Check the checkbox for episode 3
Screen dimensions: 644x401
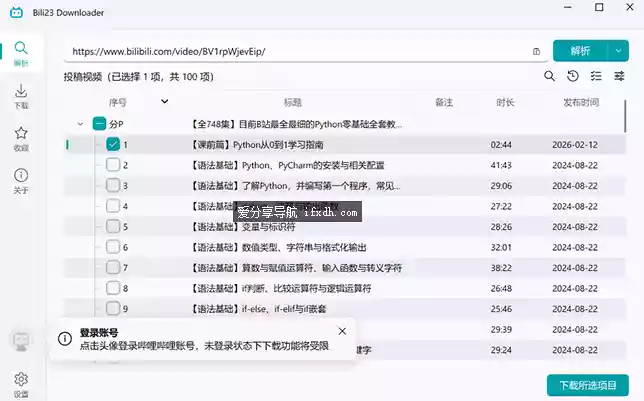[113, 185]
